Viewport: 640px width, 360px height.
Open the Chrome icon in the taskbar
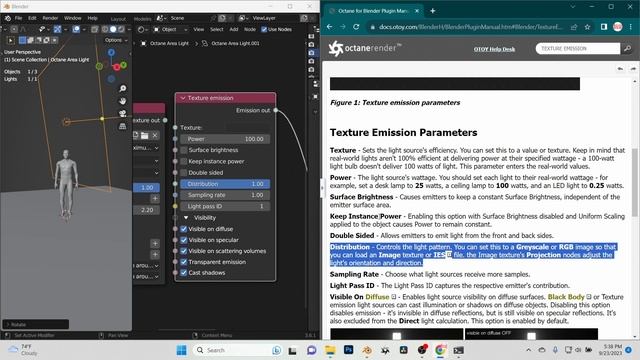(440, 350)
